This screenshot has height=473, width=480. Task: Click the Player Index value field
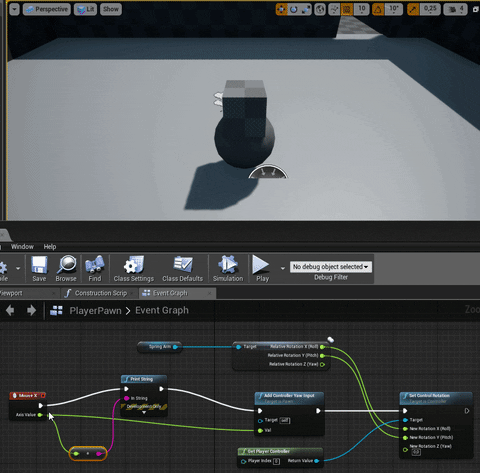(x=276, y=461)
